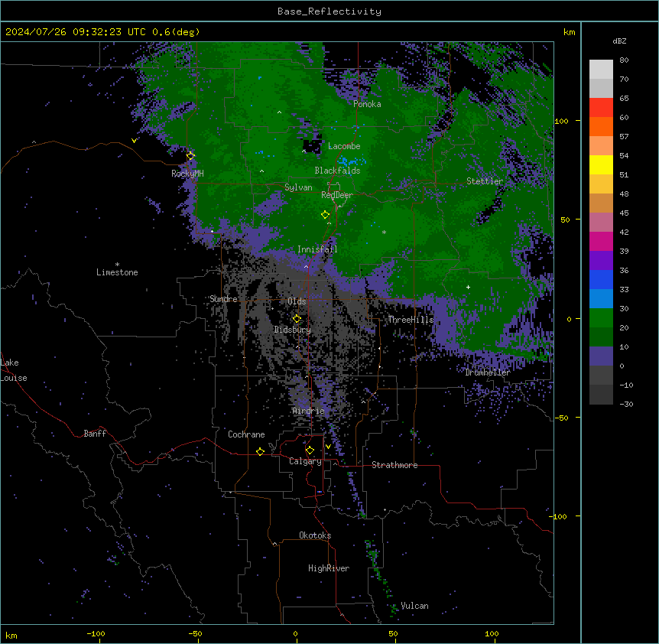Image resolution: width=659 pixels, height=644 pixels.
Task: Pick the dark orange 60 dBZ legend swatch
Action: (601, 126)
